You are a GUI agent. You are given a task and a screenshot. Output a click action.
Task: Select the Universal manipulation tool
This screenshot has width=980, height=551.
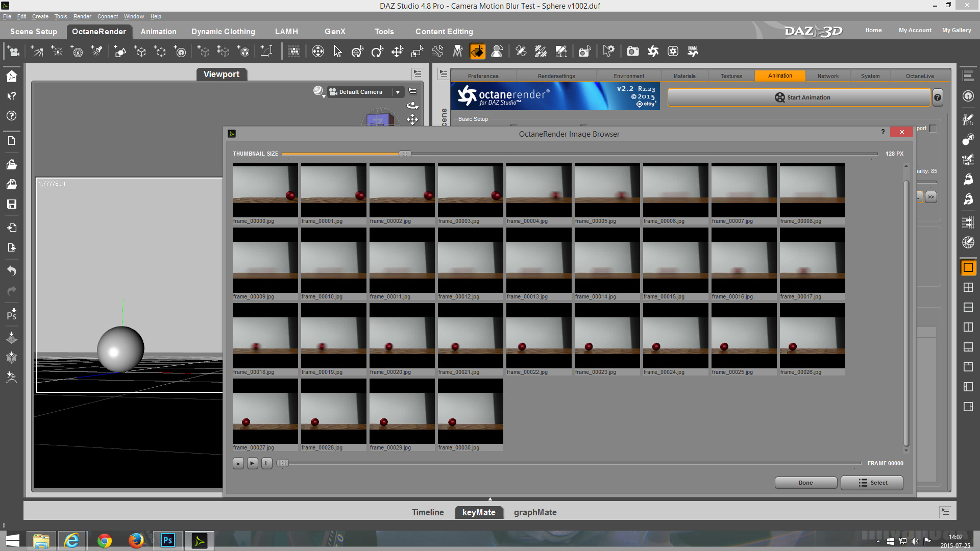357,52
